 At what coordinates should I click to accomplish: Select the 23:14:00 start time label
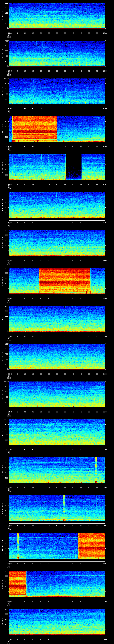[x=9, y=33]
